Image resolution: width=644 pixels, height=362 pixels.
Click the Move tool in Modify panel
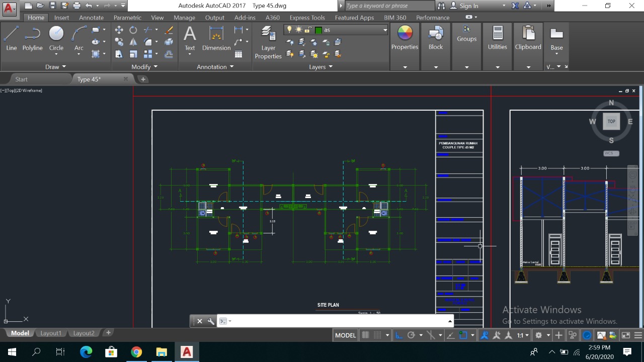(x=119, y=30)
